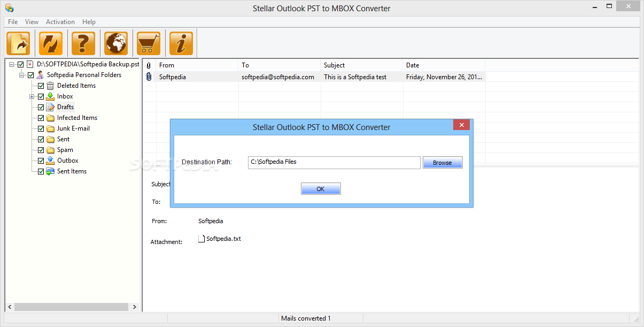Click Browse to choose destination path
Image resolution: width=644 pixels, height=327 pixels.
[x=443, y=163]
